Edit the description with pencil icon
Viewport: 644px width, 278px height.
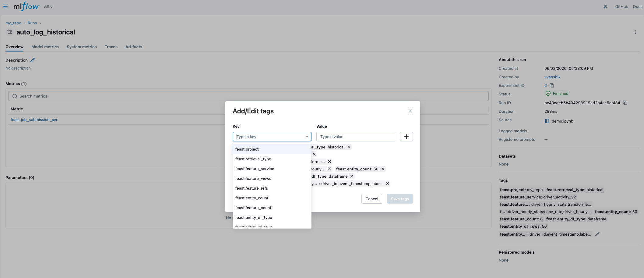[33, 60]
